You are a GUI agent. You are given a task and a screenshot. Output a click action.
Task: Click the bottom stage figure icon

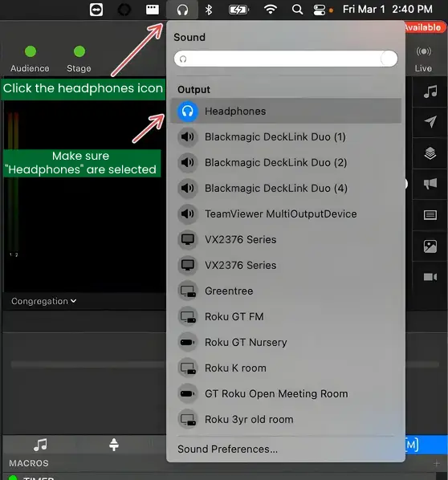[114, 445]
